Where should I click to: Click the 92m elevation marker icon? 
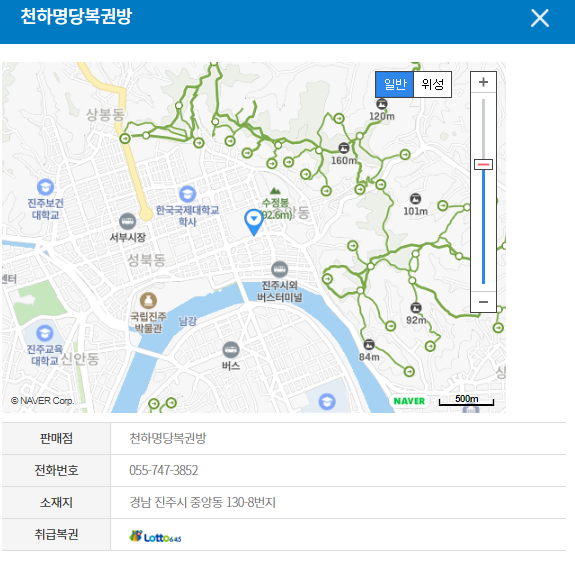(415, 308)
